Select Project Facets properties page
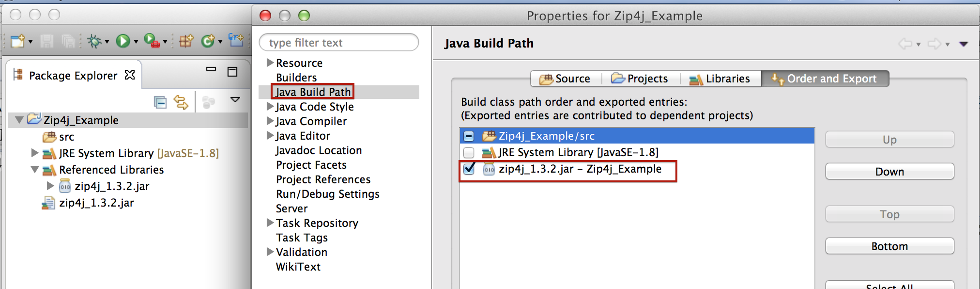 pos(311,165)
